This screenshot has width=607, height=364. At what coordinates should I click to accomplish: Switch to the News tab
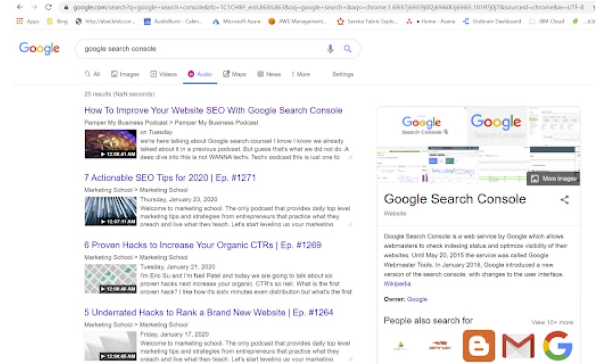click(x=269, y=74)
